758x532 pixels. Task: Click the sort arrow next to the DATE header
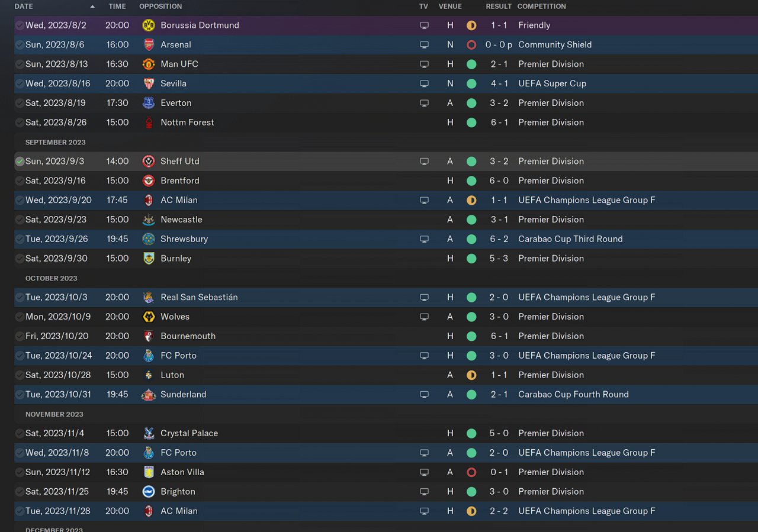coord(92,7)
